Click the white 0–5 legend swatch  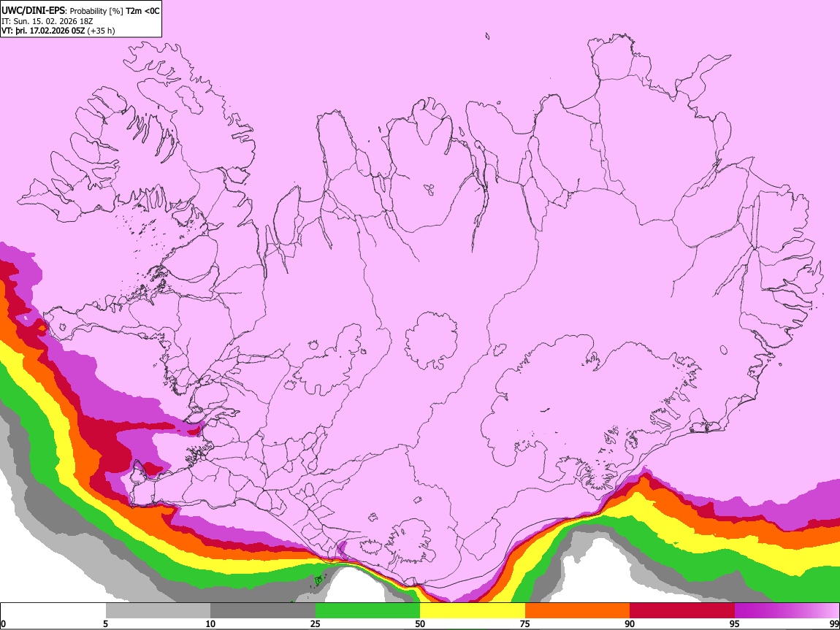pos(53,611)
